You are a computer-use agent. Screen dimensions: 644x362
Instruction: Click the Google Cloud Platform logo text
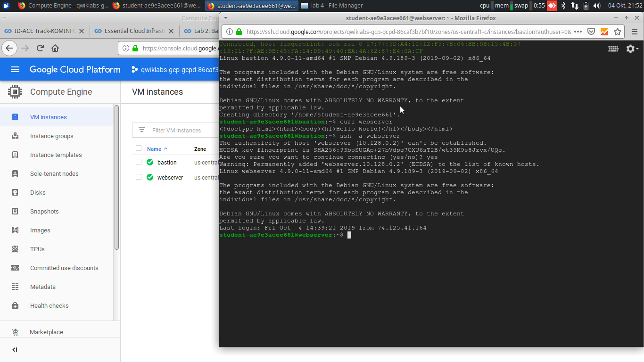75,69
